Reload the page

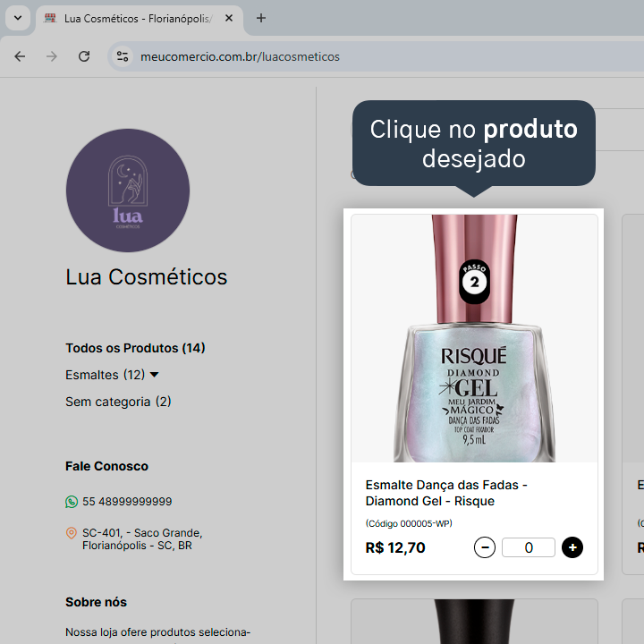(x=84, y=56)
